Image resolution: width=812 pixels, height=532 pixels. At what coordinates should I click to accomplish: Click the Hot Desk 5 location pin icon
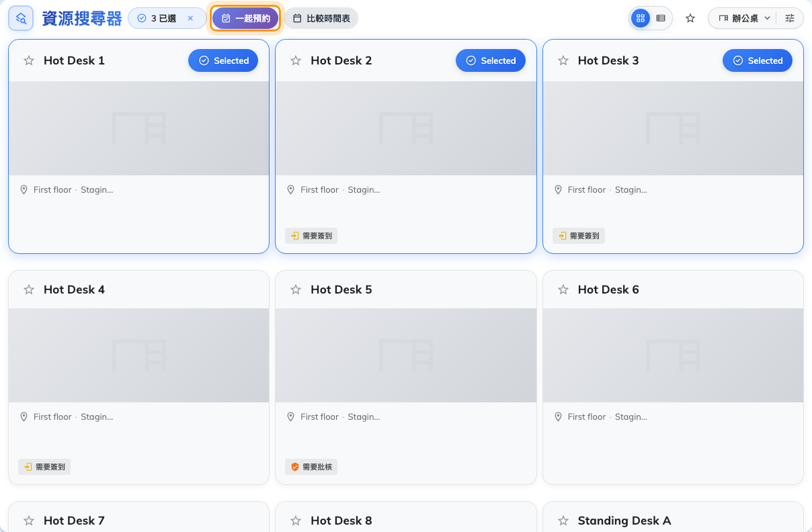pyautogui.click(x=290, y=417)
